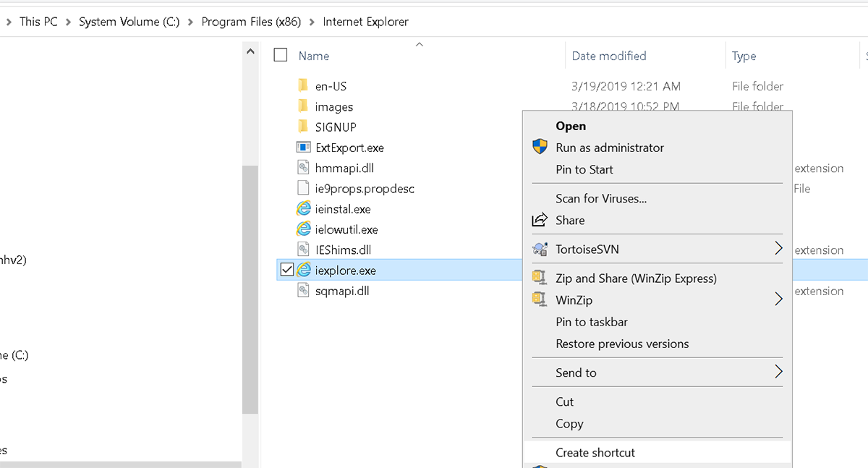
Task: Select the ie9props.propdesc file name
Action: point(365,189)
